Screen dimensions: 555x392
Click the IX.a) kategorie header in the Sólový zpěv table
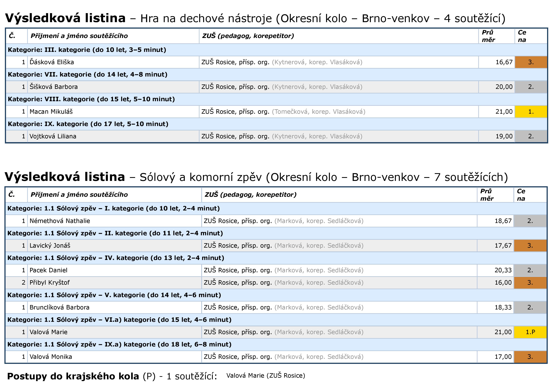[119, 344]
